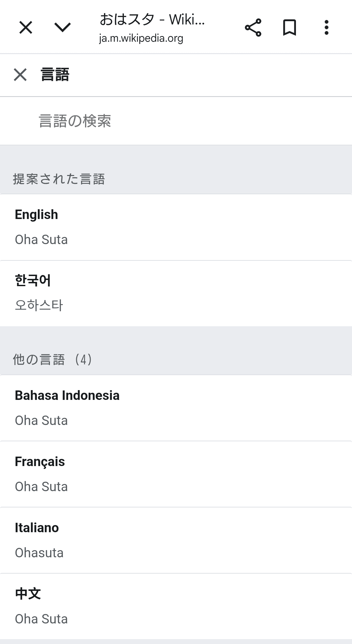Image resolution: width=352 pixels, height=644 pixels.
Task: Close the custom tab with X icon
Action: 26,27
